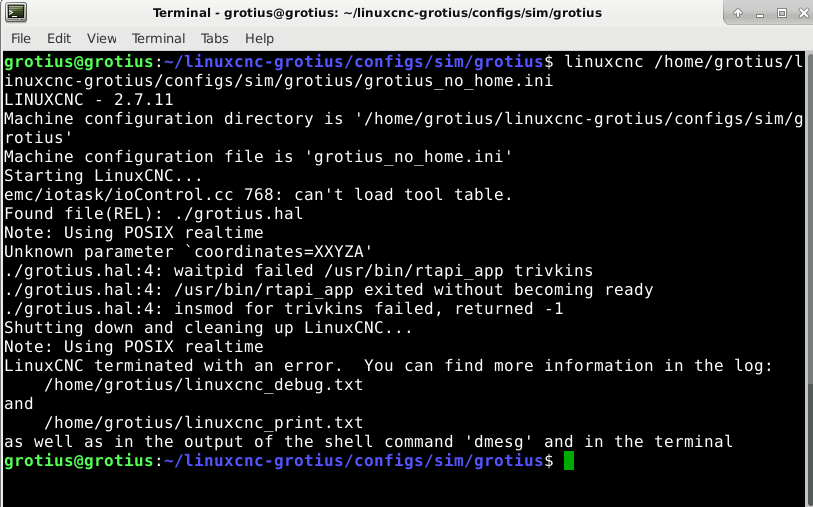The width and height of the screenshot is (813, 507).
Task: Click the shade (up arrow) window button
Action: 738,13
